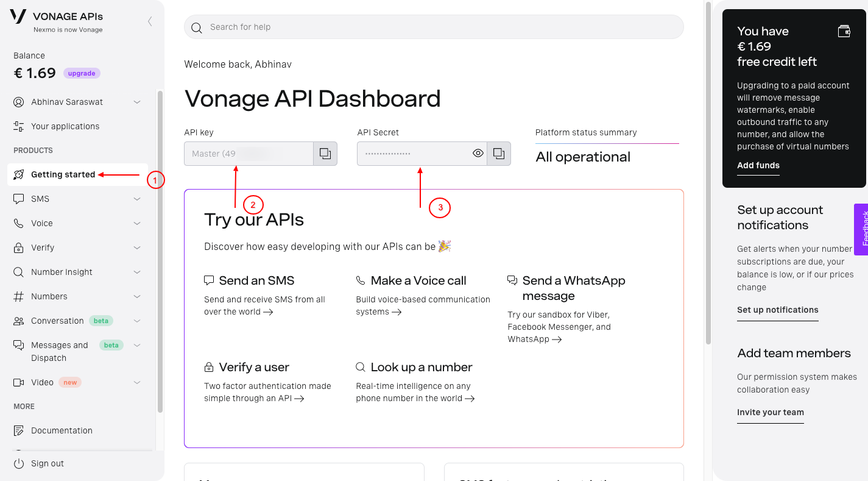Screen dimensions: 868x481
Task: Click the All operational status text
Action: click(583, 157)
